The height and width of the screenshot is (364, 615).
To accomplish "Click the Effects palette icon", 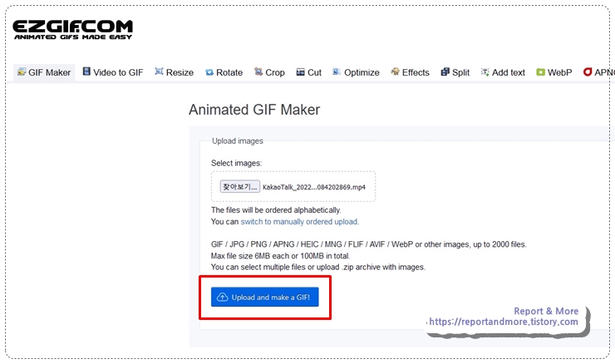I will coord(395,71).
